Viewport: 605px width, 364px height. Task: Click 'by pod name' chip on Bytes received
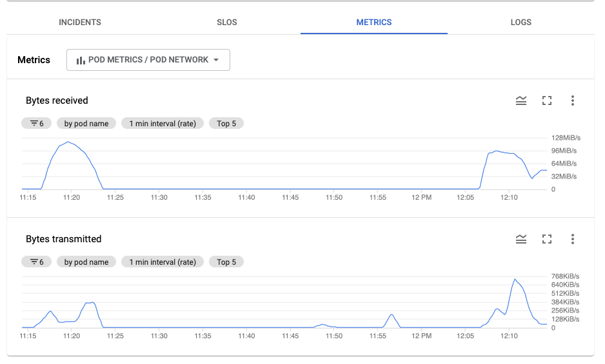pos(86,124)
